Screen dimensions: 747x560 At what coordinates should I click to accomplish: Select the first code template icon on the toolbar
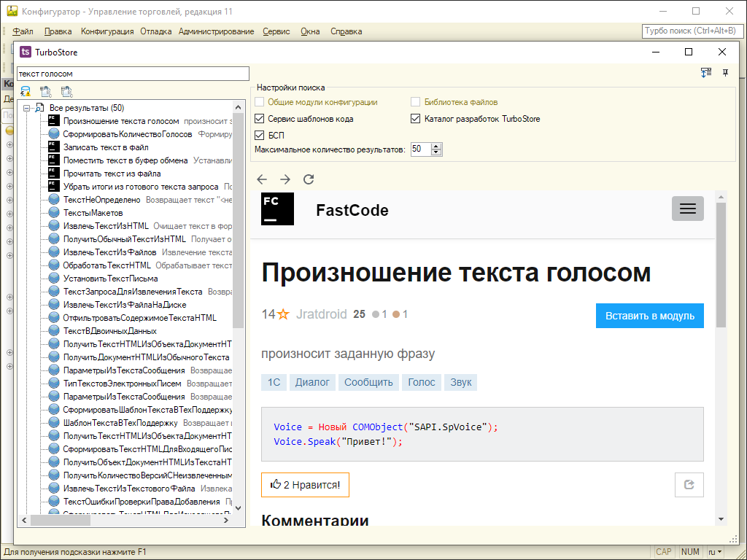click(x=44, y=90)
